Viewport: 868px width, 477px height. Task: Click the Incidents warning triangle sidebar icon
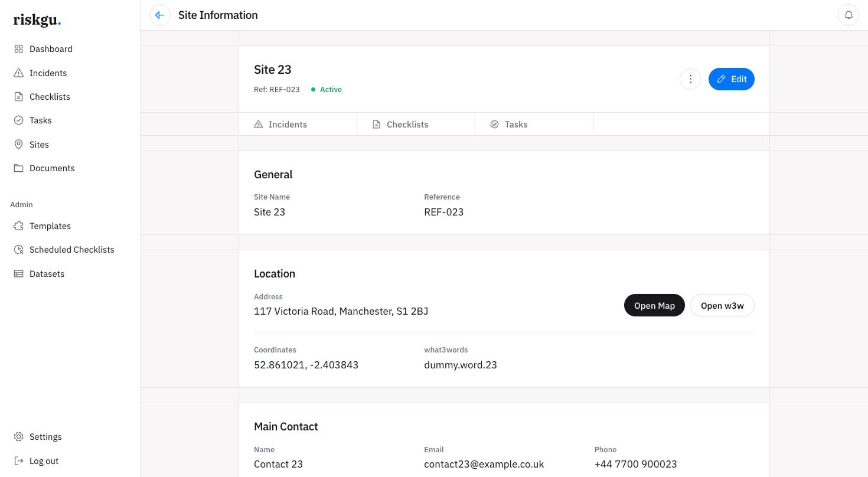(x=19, y=73)
